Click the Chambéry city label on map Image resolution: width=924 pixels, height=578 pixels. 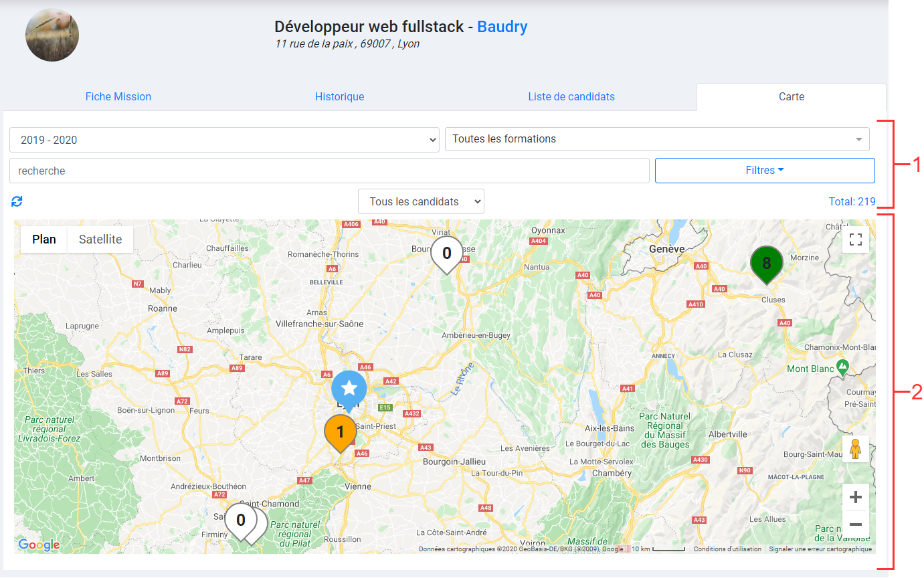click(x=610, y=473)
